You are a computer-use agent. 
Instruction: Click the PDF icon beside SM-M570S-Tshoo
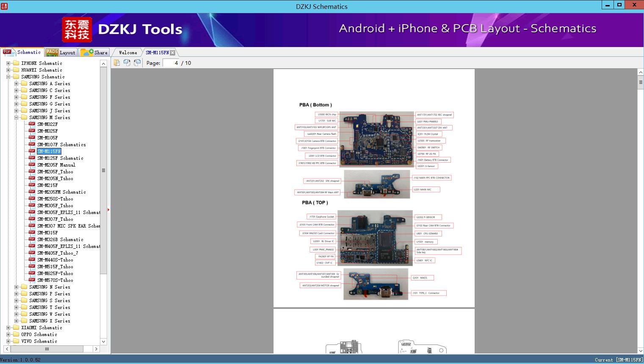coord(32,280)
